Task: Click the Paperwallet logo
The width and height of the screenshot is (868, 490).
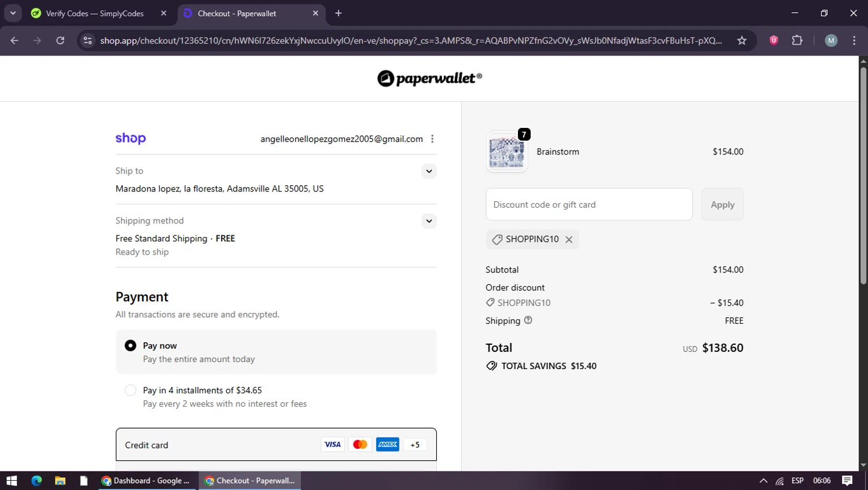Action: 429,79
